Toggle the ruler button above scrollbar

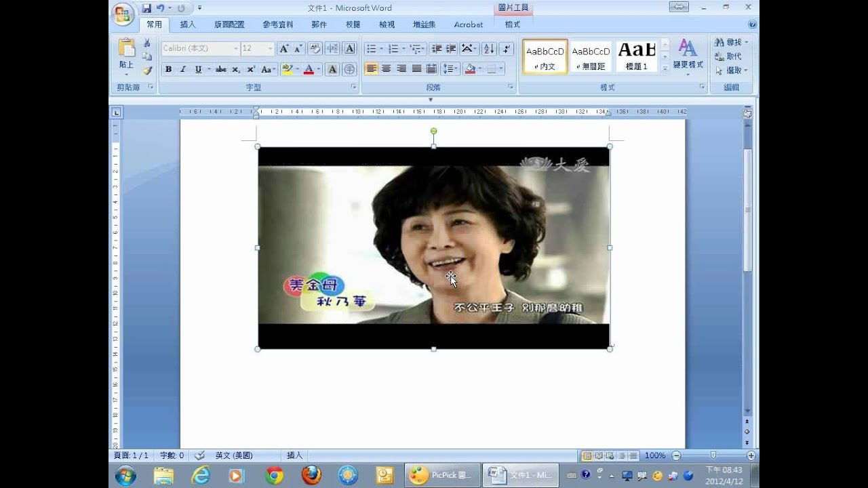tap(747, 114)
